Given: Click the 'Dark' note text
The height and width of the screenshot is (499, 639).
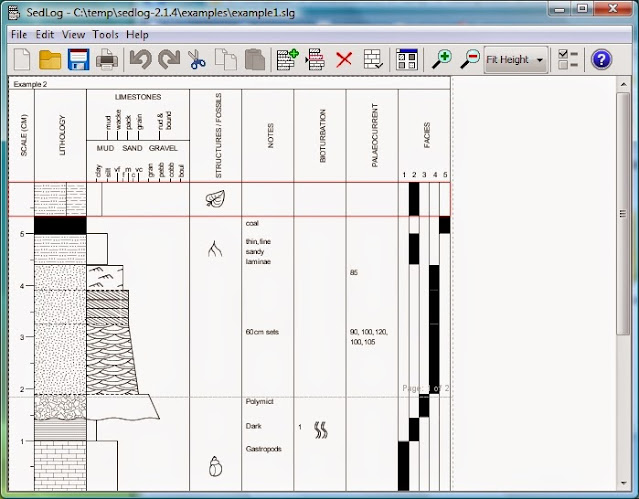Looking at the screenshot, I should [x=253, y=426].
